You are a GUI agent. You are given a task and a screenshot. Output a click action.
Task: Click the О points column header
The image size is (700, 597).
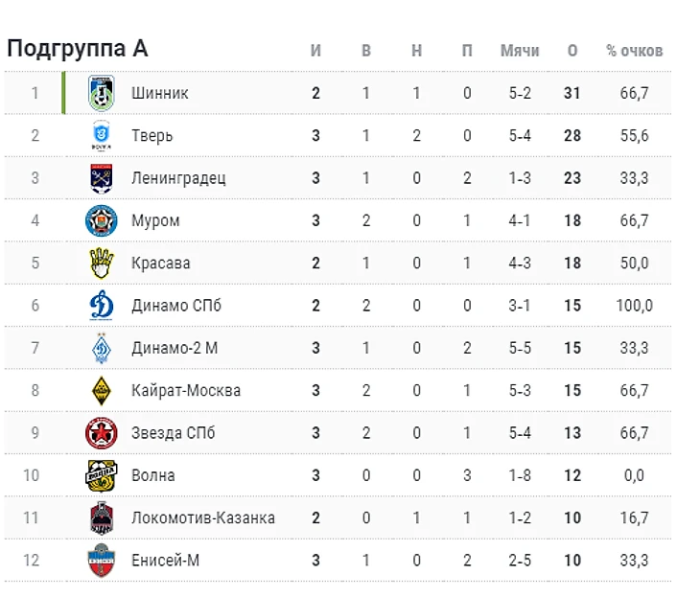(x=572, y=51)
